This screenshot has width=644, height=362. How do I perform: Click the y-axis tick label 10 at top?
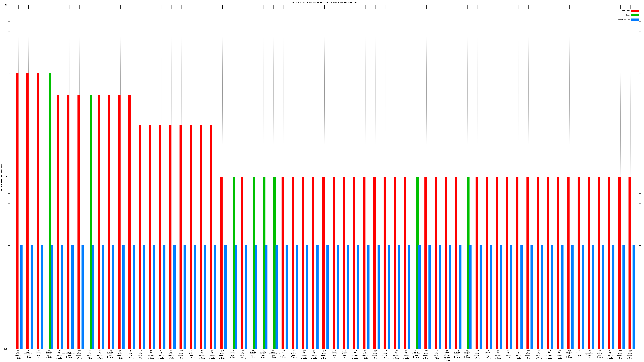[x=6, y=5]
